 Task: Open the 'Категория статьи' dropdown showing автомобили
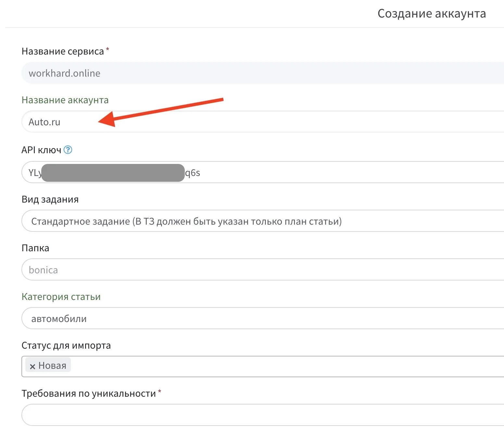pyautogui.click(x=263, y=318)
